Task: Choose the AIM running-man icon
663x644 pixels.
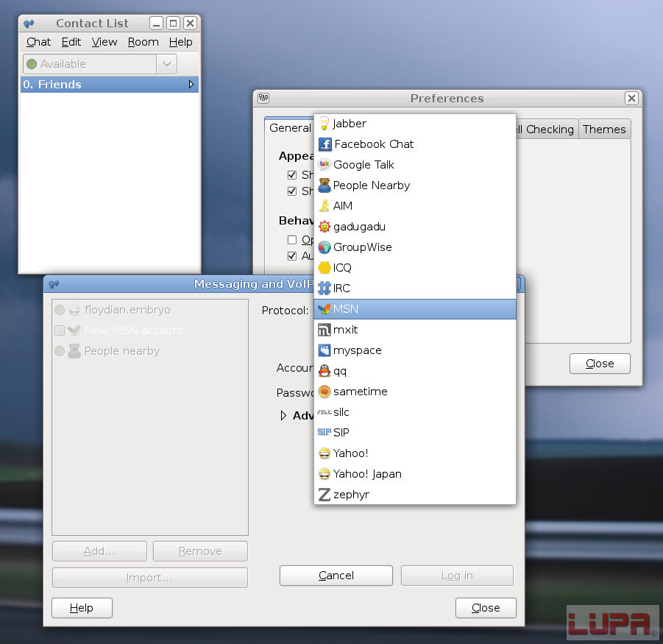Action: point(325,206)
